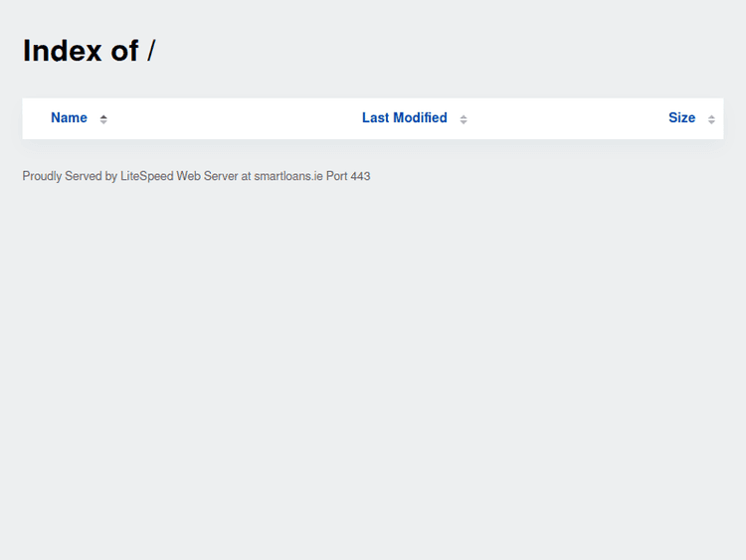Click the "Index of /" page heading
Screen dimensions: 746x560
point(89,51)
